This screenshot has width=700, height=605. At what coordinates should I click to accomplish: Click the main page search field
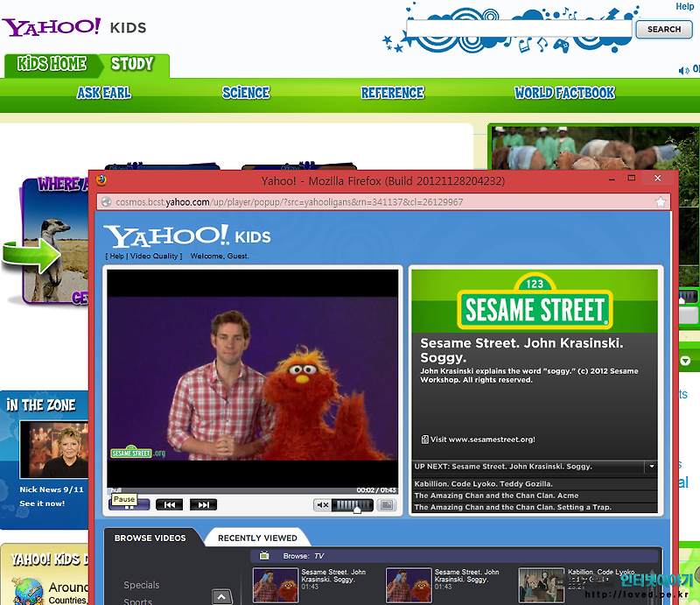pyautogui.click(x=519, y=29)
